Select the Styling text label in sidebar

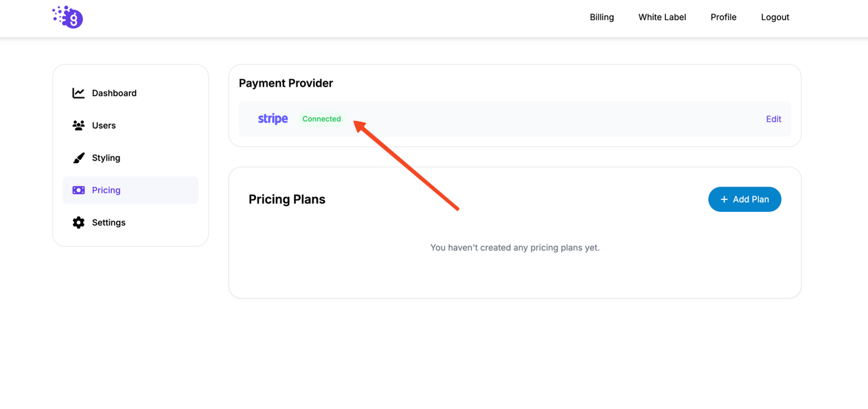(x=106, y=158)
